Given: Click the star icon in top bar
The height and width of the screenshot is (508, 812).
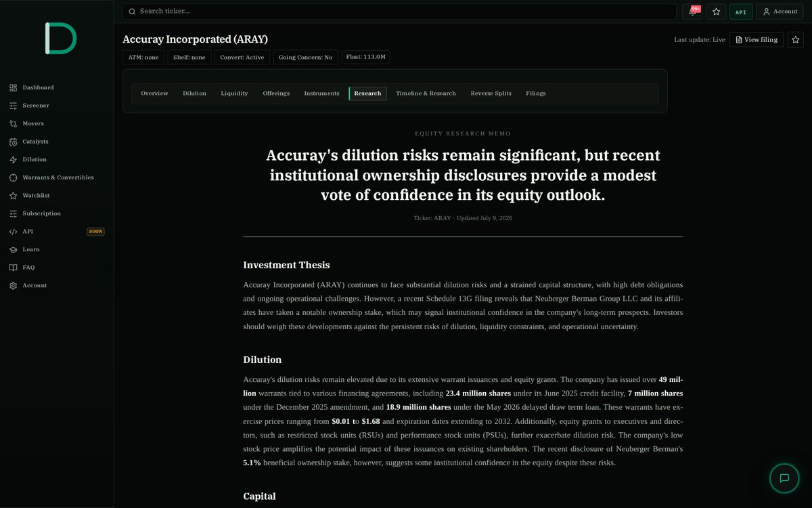Looking at the screenshot, I should (x=716, y=12).
